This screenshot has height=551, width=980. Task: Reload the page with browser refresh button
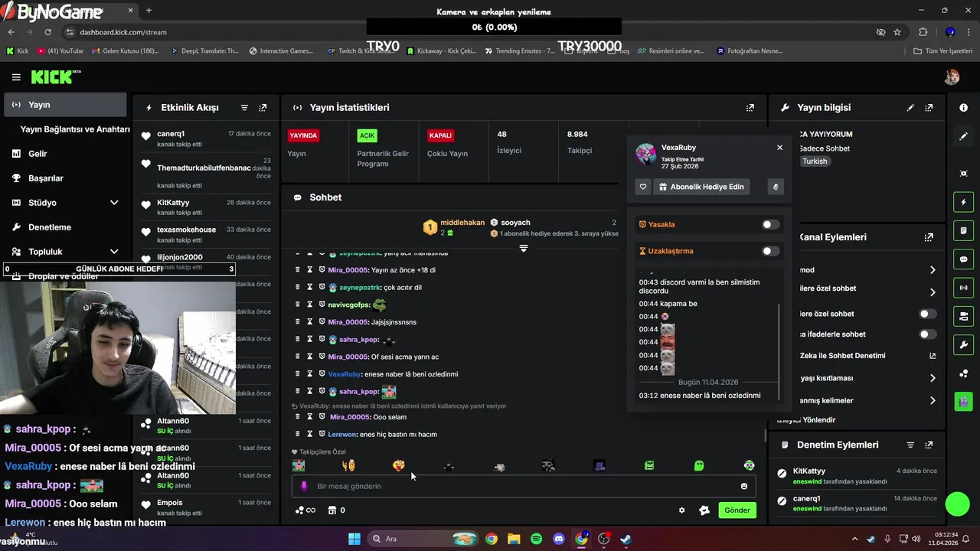[x=47, y=32]
